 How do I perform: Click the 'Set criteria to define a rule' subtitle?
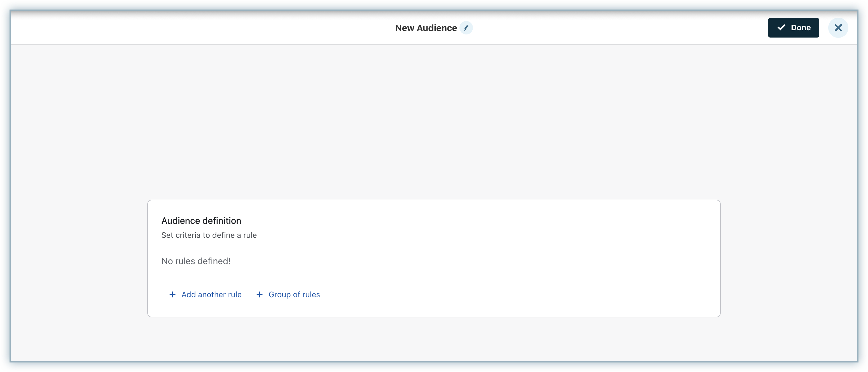pyautogui.click(x=209, y=235)
